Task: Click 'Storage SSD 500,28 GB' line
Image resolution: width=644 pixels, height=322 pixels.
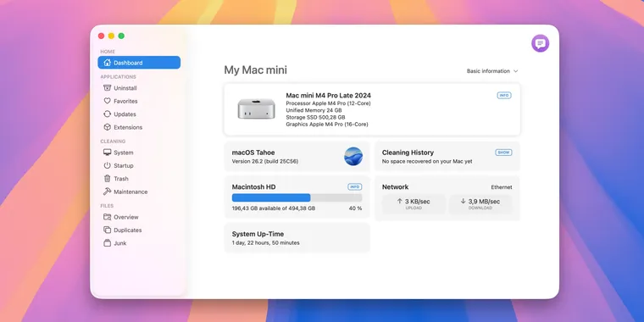Action: (315, 118)
